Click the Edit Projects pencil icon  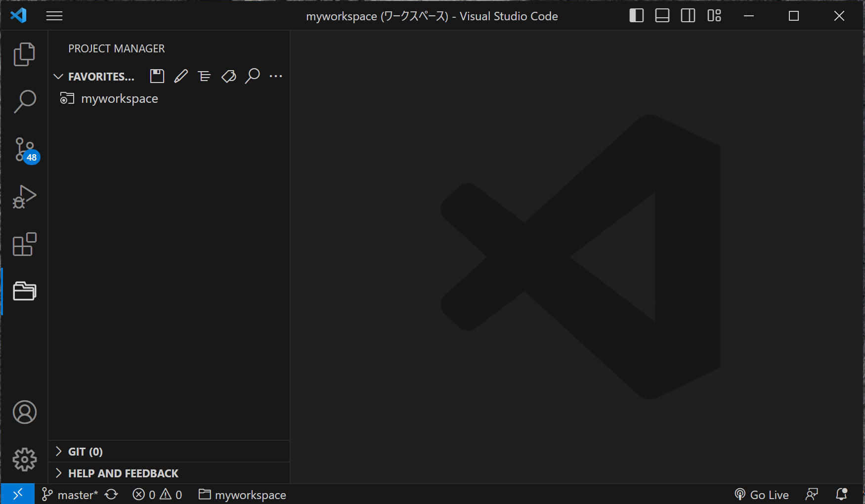tap(181, 76)
